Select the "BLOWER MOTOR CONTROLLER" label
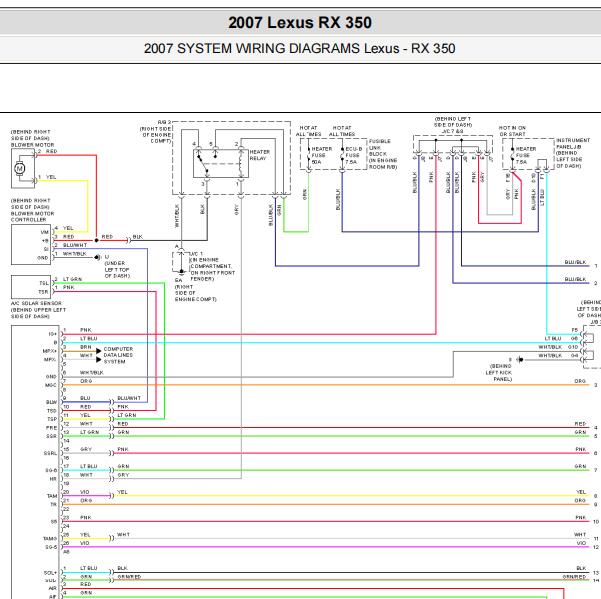 pyautogui.click(x=32, y=217)
